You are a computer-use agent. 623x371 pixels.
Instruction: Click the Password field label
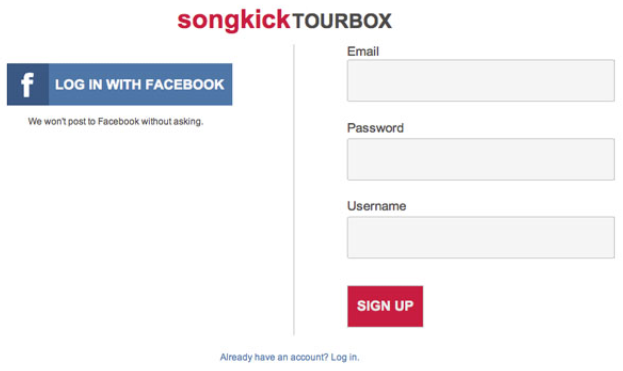(375, 128)
